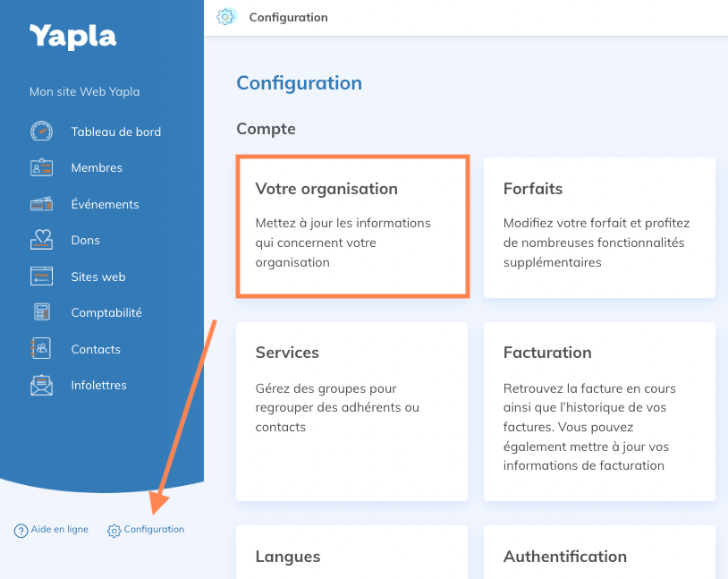Select Infolettres in the sidebar
This screenshot has height=579, width=728.
point(98,385)
